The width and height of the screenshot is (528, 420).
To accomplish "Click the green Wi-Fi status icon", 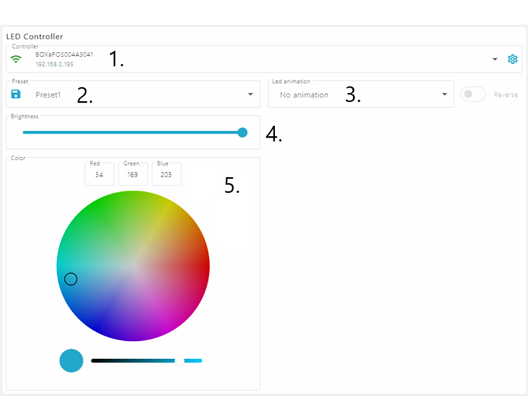I will [x=16, y=59].
